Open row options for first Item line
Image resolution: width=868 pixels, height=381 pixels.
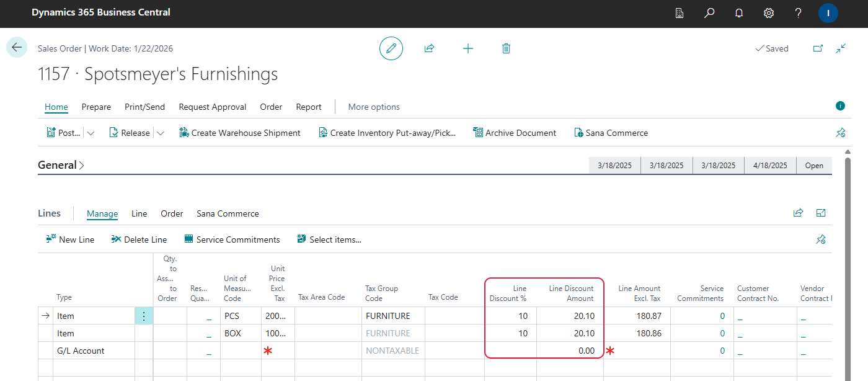[x=144, y=316]
